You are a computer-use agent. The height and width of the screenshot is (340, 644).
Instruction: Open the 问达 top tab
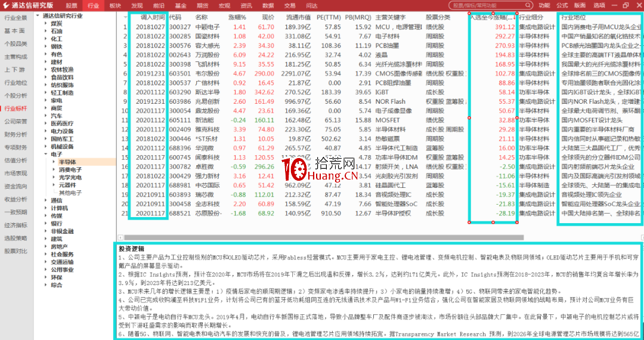(312, 5)
